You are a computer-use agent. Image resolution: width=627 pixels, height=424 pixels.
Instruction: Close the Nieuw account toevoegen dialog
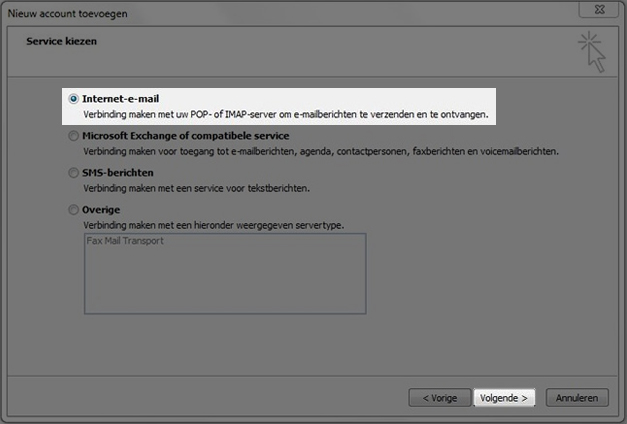[x=599, y=10]
